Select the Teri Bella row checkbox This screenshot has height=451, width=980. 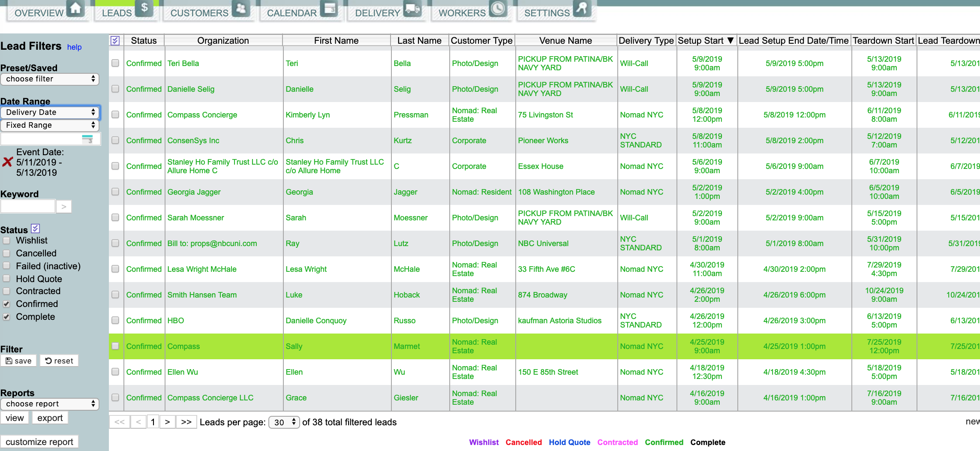click(x=115, y=63)
